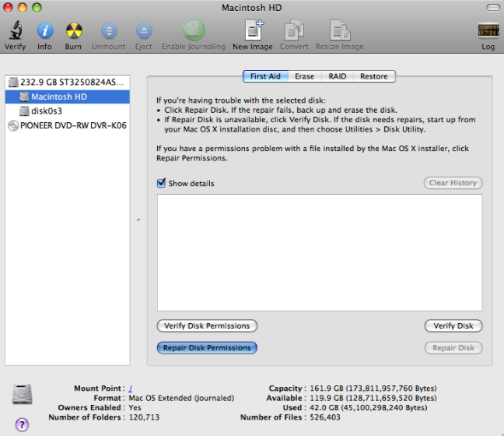Select the disk0s3 volume in the sidebar
Screen dimensions: 504x436
click(x=68, y=111)
